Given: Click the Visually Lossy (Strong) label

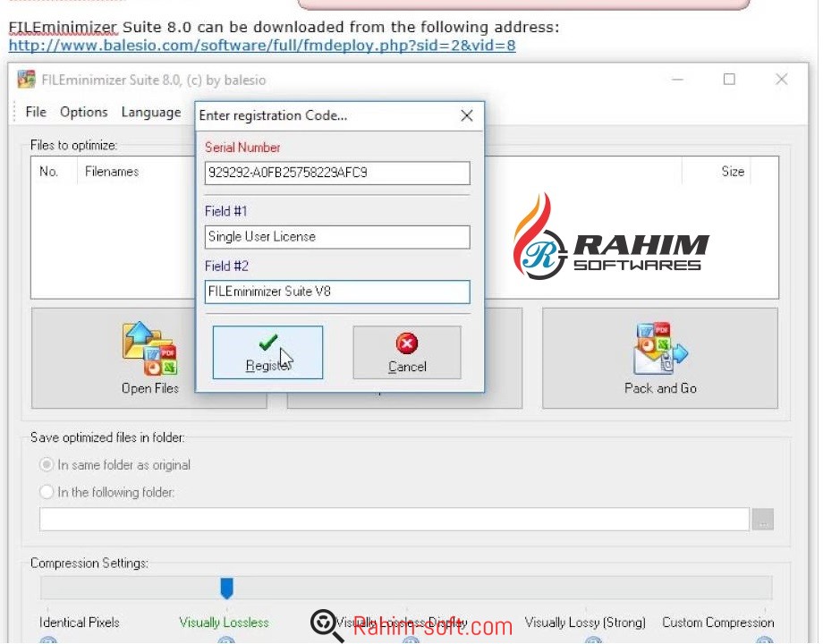Looking at the screenshot, I should point(585,623).
